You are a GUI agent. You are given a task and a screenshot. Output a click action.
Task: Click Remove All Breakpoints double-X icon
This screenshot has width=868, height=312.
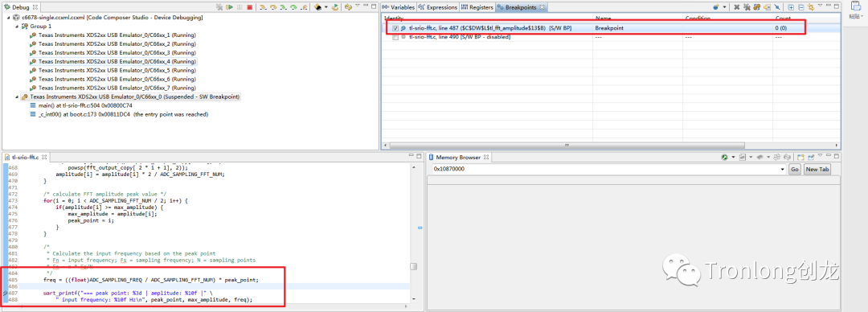[747, 7]
